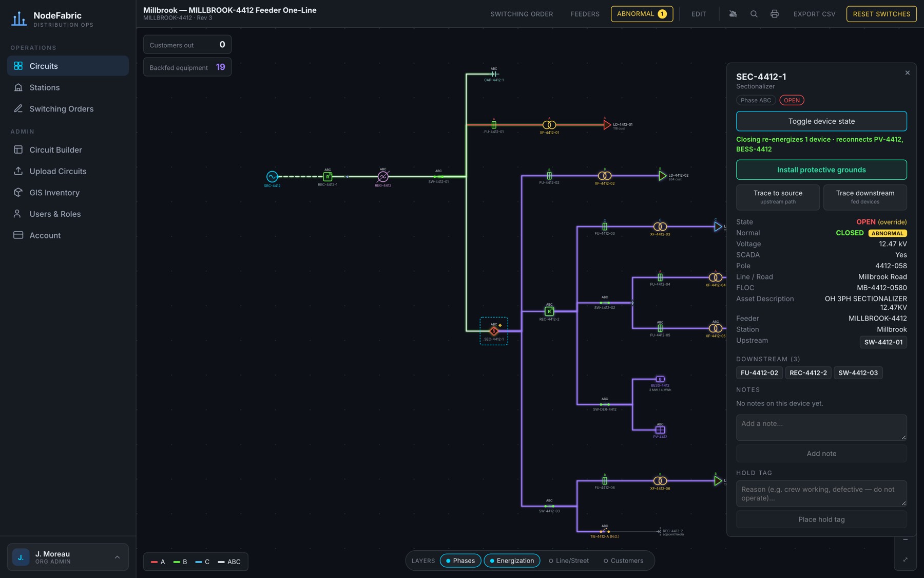Open Stations from the sidebar
924x578 pixels.
pos(68,87)
